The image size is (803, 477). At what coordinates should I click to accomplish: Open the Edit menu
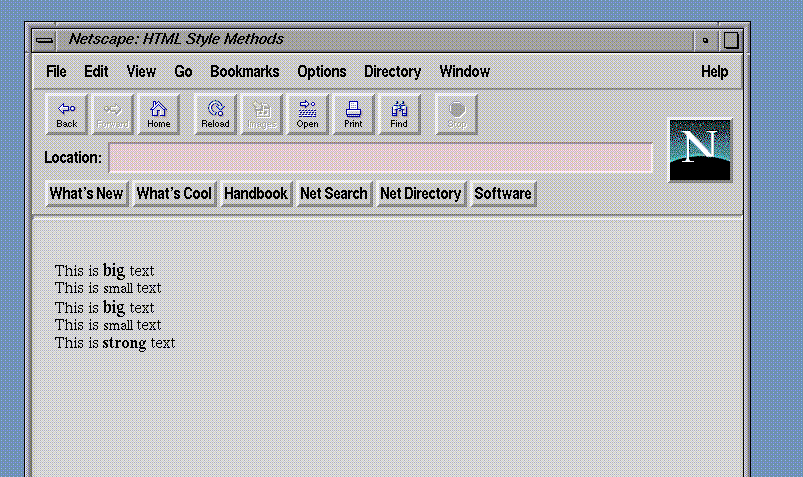pyautogui.click(x=96, y=72)
